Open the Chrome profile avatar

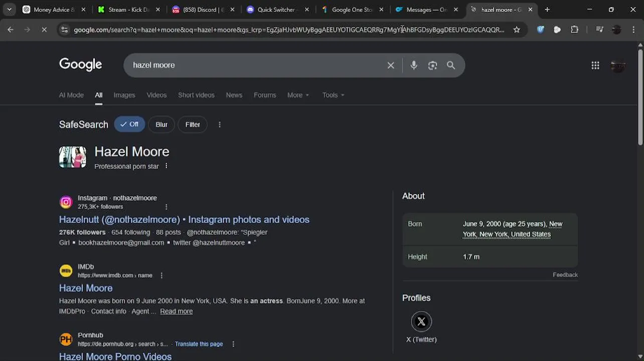click(617, 30)
